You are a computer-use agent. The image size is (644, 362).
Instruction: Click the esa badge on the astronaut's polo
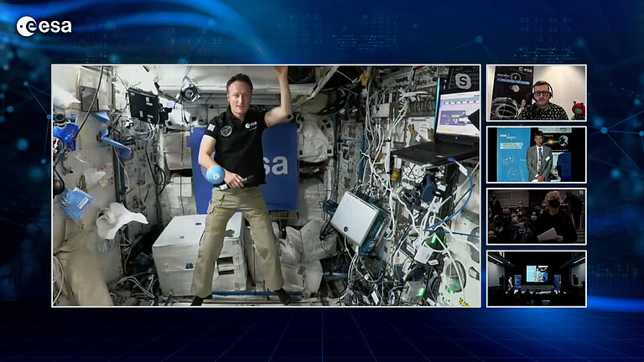(x=251, y=125)
